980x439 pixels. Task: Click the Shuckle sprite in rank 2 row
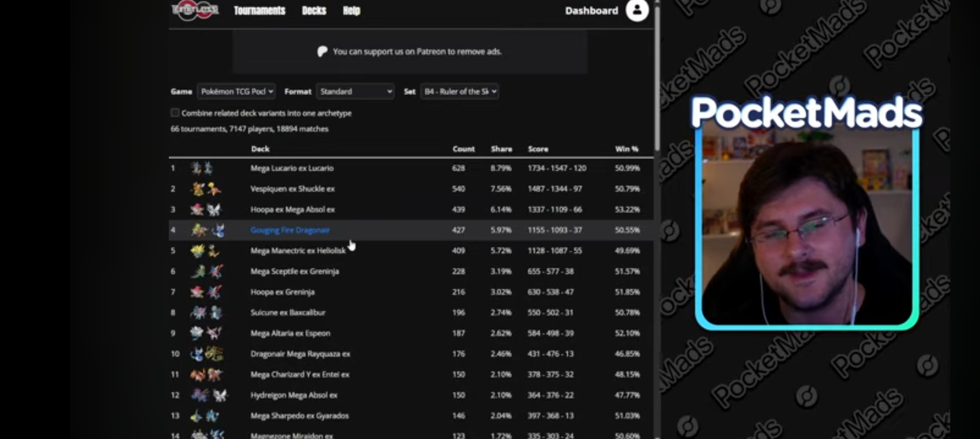[214, 189]
